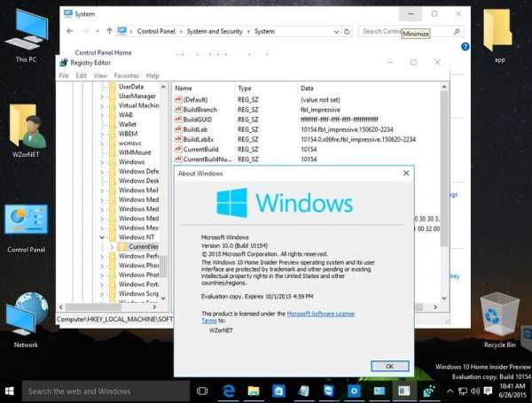Open recent locations dropdown in System window
Image resolution: width=532 pixels, height=403 pixels.
(98, 31)
